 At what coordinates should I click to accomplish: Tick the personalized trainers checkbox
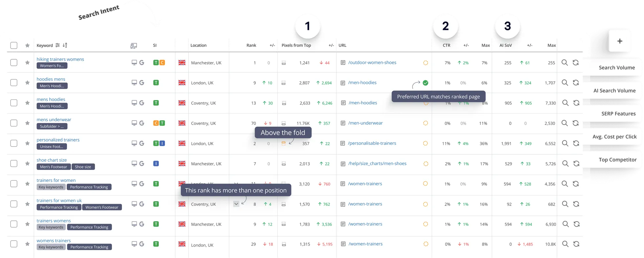pyautogui.click(x=14, y=143)
